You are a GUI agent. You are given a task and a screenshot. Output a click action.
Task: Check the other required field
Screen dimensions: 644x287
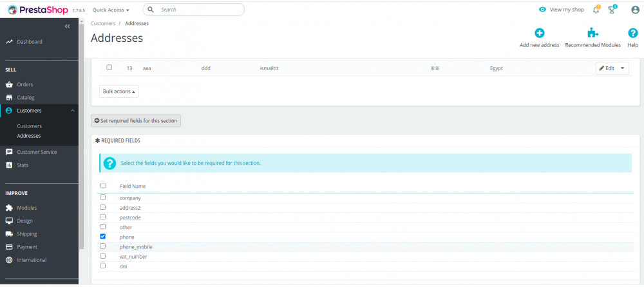point(103,227)
